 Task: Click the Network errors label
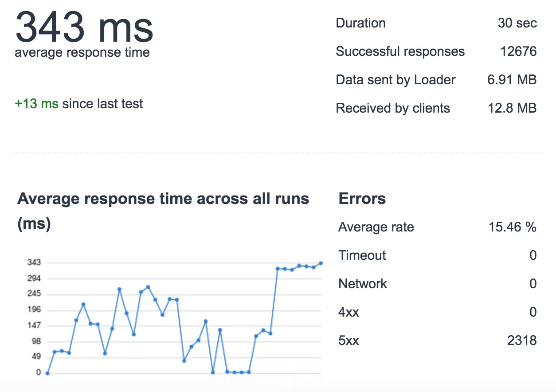[x=362, y=284]
